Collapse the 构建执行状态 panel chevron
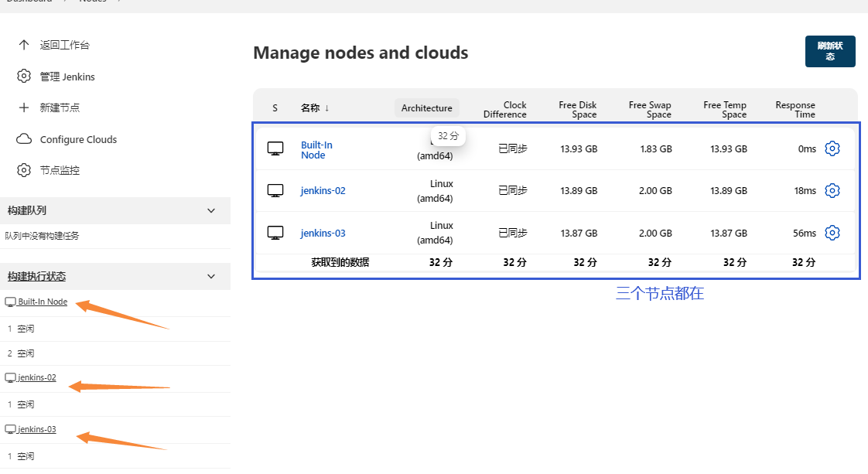868x474 pixels. 211,277
